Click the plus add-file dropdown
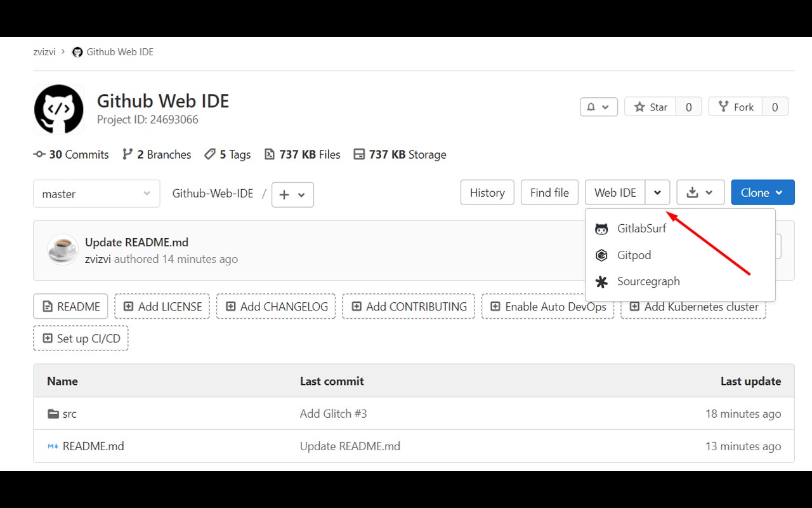 pyautogui.click(x=292, y=195)
